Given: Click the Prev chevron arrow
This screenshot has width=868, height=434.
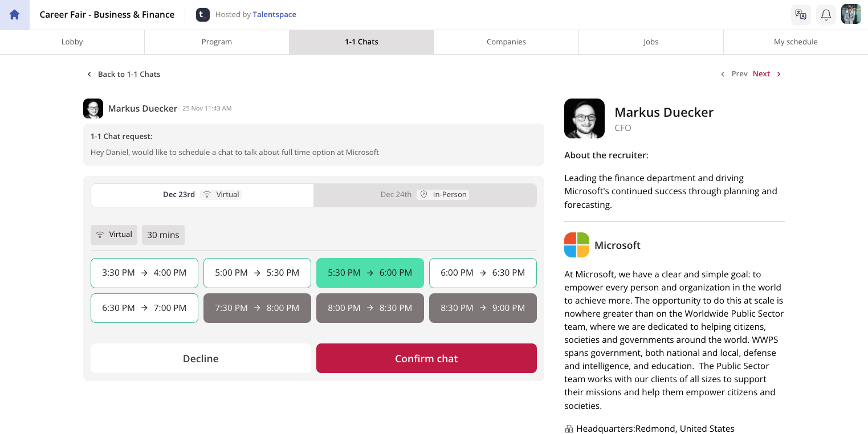Looking at the screenshot, I should coord(723,74).
